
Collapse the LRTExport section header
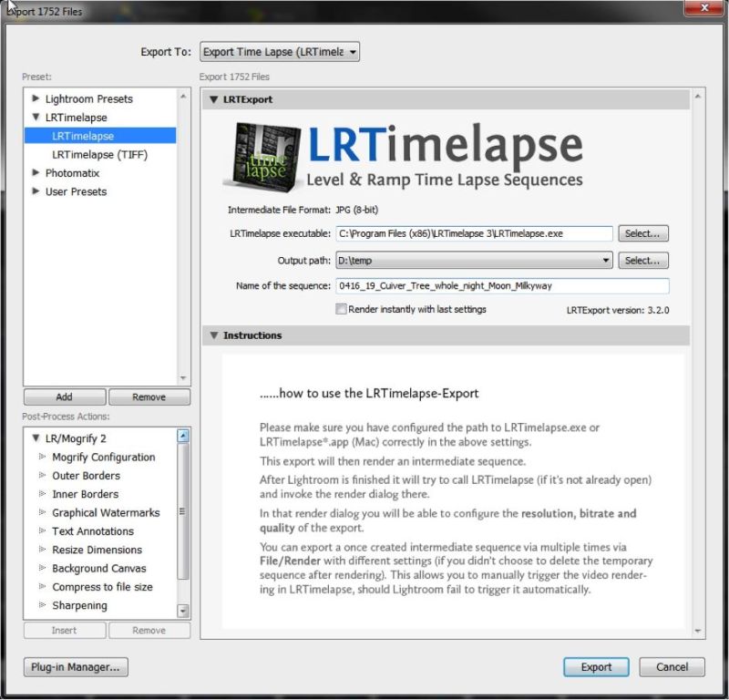pyautogui.click(x=213, y=99)
